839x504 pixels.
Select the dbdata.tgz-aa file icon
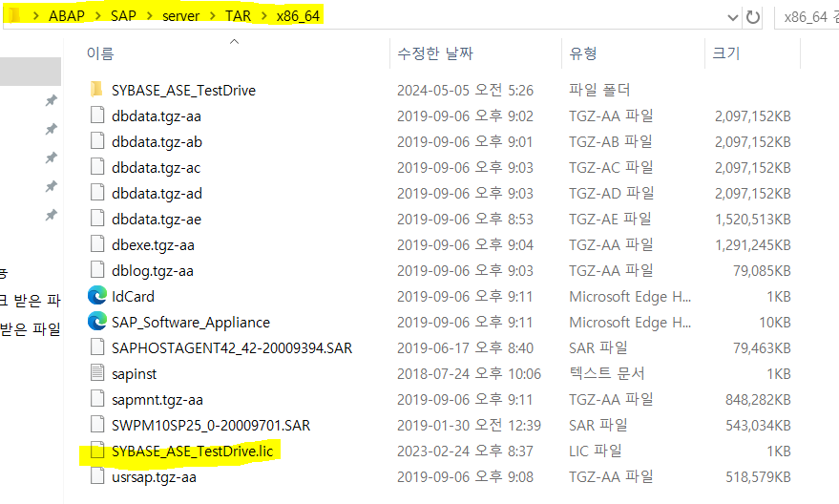[x=97, y=115]
